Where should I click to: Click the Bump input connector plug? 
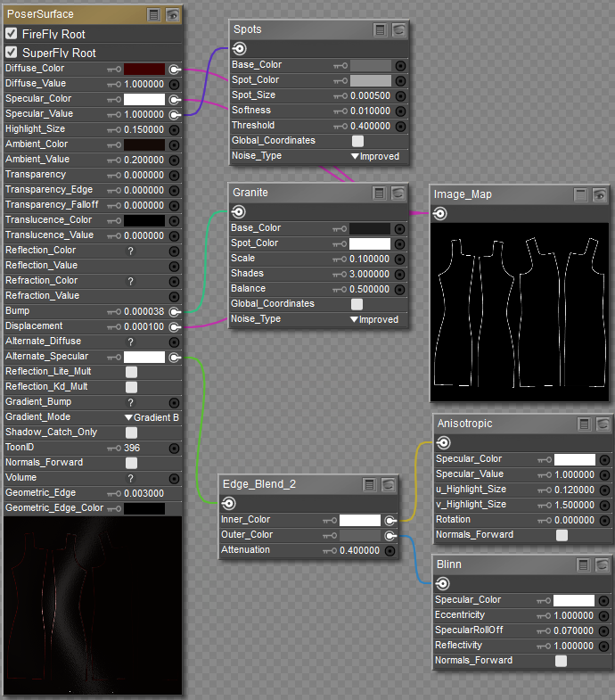point(175,311)
